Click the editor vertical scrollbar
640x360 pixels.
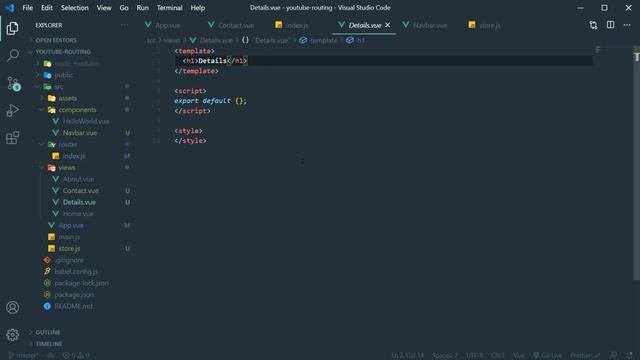click(636, 163)
